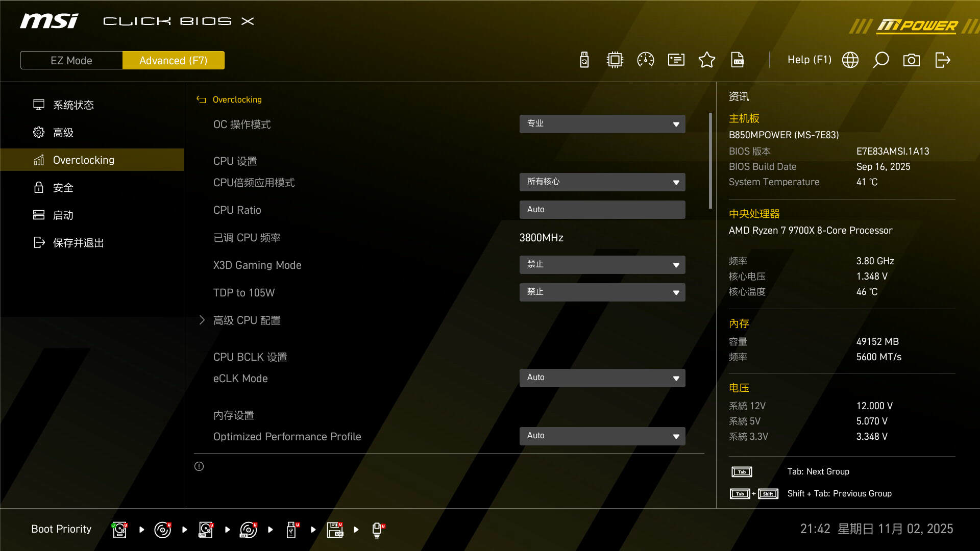This screenshot has width=980, height=551.
Task: Expand 高级 CPU 配置 submenu
Action: pos(247,320)
